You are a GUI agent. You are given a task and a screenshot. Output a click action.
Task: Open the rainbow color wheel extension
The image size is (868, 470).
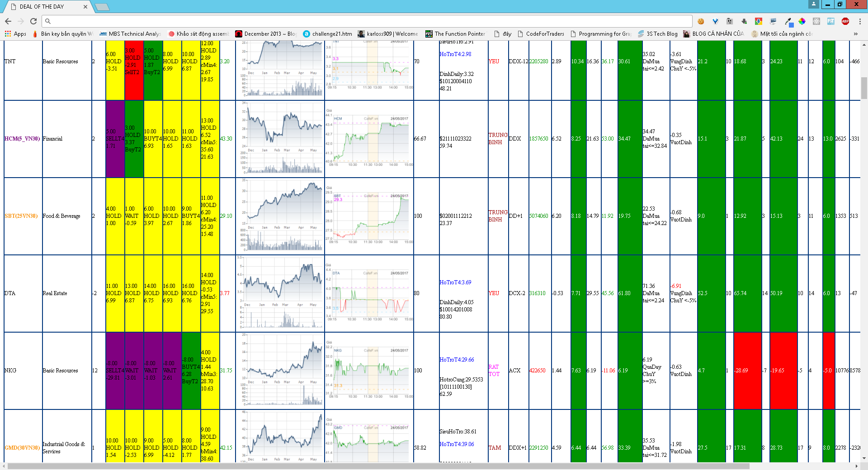pos(802,21)
